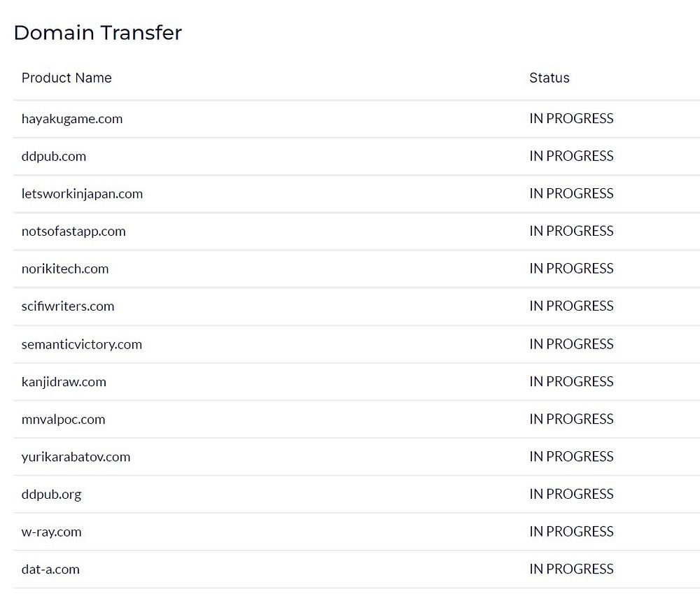Click the mnvalpoc.com domain name

(63, 420)
